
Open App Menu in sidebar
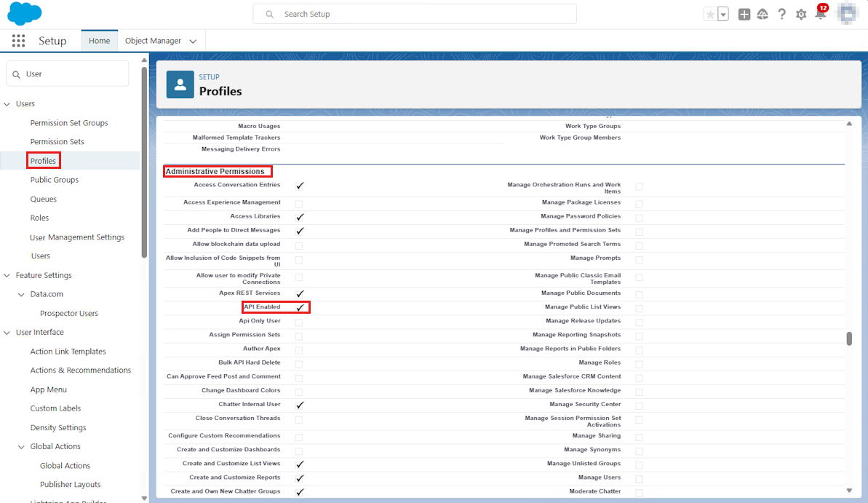point(48,389)
